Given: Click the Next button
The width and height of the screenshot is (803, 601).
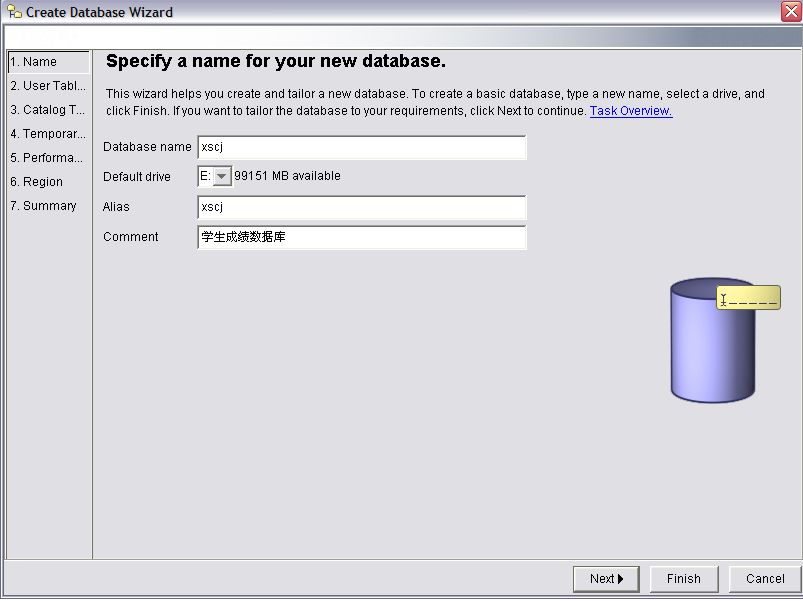Looking at the screenshot, I should (x=606, y=579).
